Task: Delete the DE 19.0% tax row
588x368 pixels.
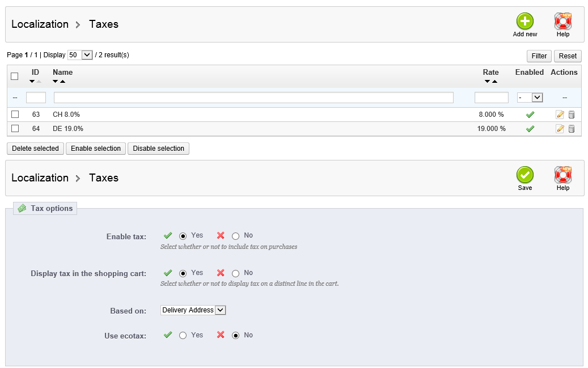Action: 572,129
